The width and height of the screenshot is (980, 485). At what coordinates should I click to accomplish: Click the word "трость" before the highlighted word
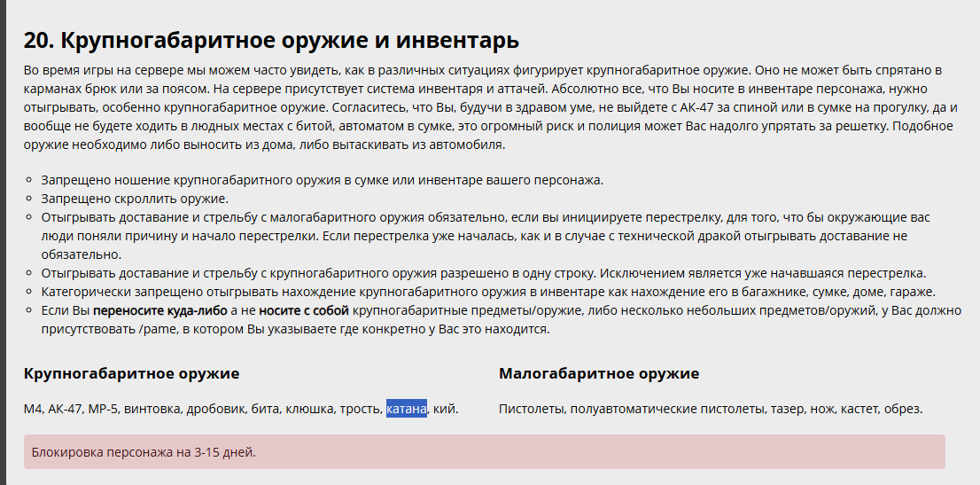(360, 409)
